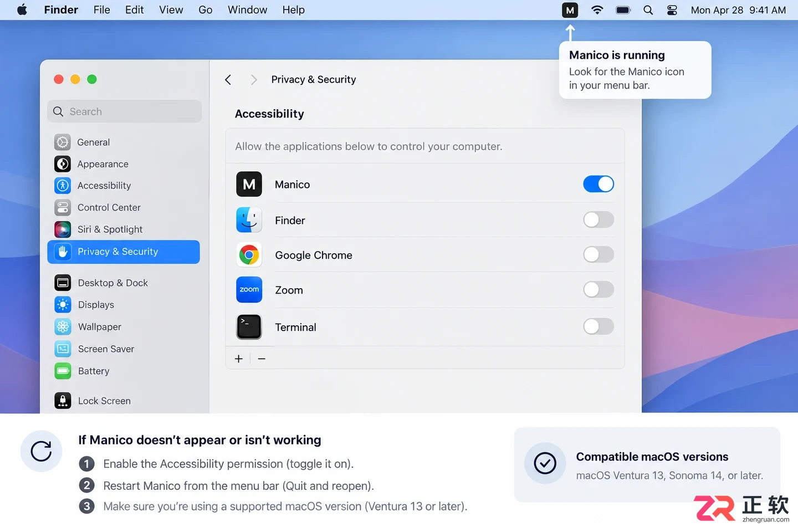The height and width of the screenshot is (532, 798).
Task: Add an application with the plus button
Action: pos(239,359)
